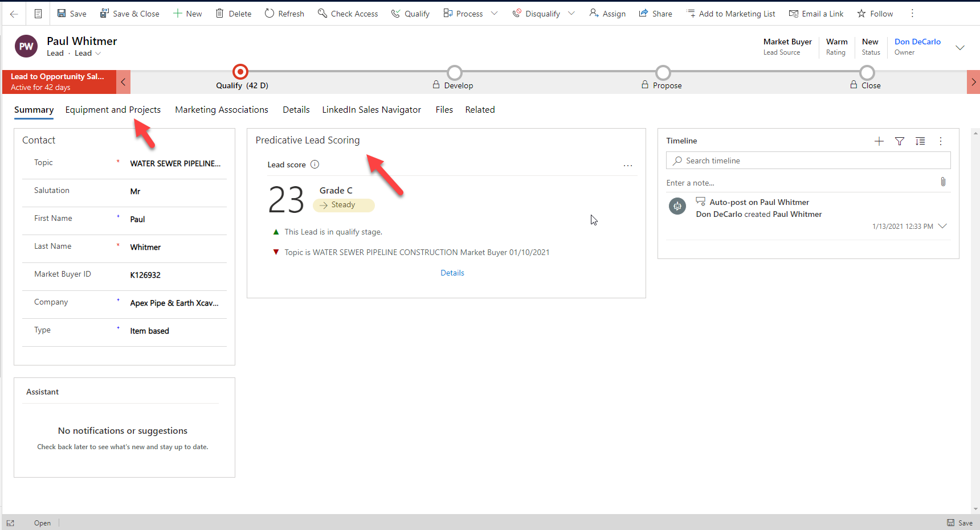This screenshot has width=980, height=530.
Task: Expand the Disqualify dropdown arrow
Action: click(x=571, y=14)
